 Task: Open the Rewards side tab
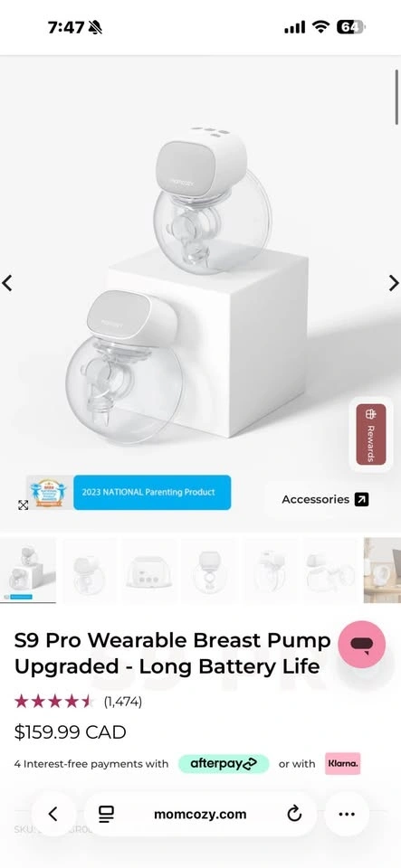pos(370,434)
